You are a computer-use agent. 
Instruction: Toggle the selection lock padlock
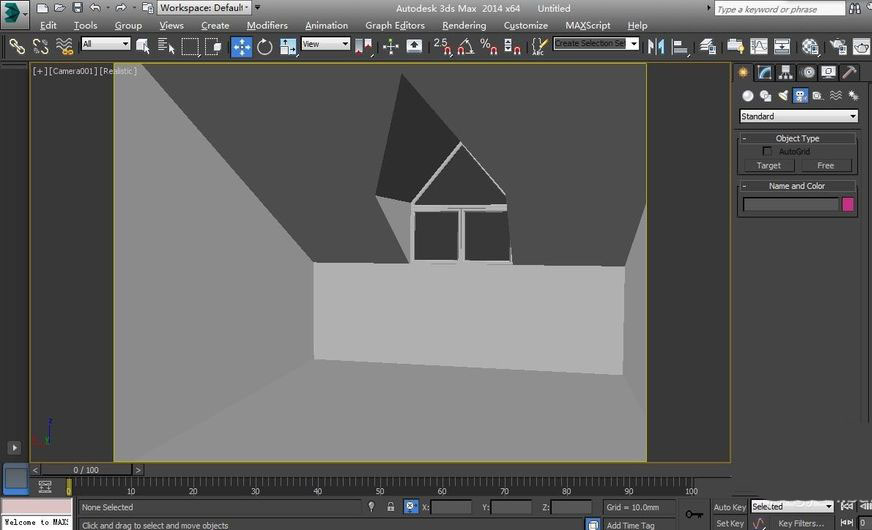391,507
